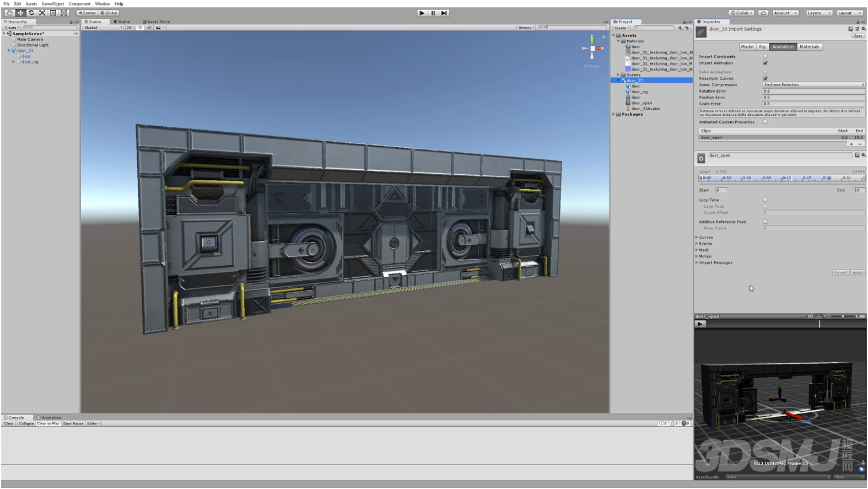Open Inspector settings gear icon

click(x=863, y=29)
